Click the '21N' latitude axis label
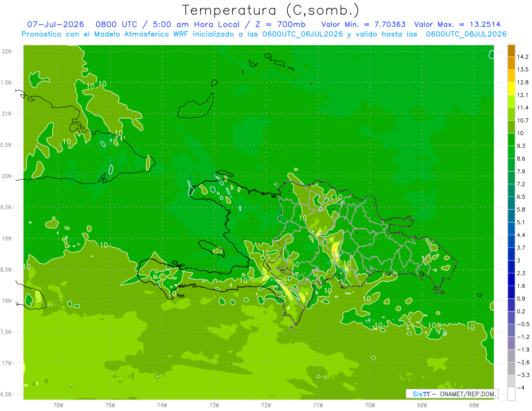The width and height of the screenshot is (532, 411). pyautogui.click(x=8, y=114)
